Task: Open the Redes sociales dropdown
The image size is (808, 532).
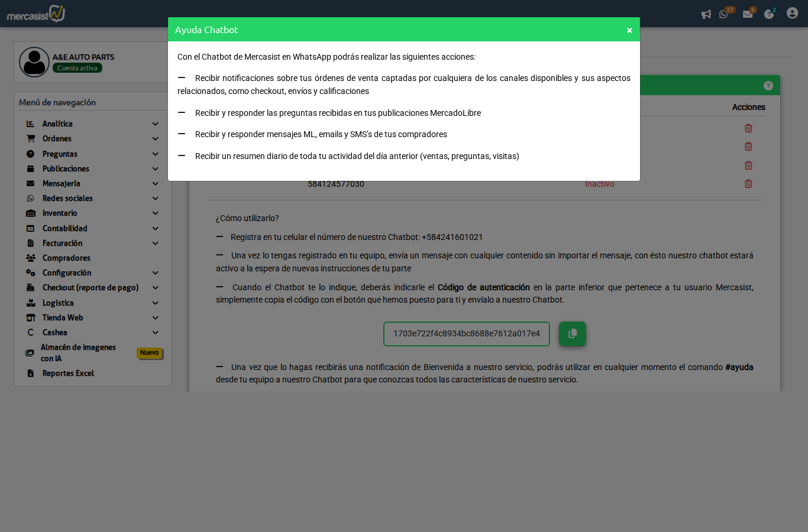Action: coord(67,198)
